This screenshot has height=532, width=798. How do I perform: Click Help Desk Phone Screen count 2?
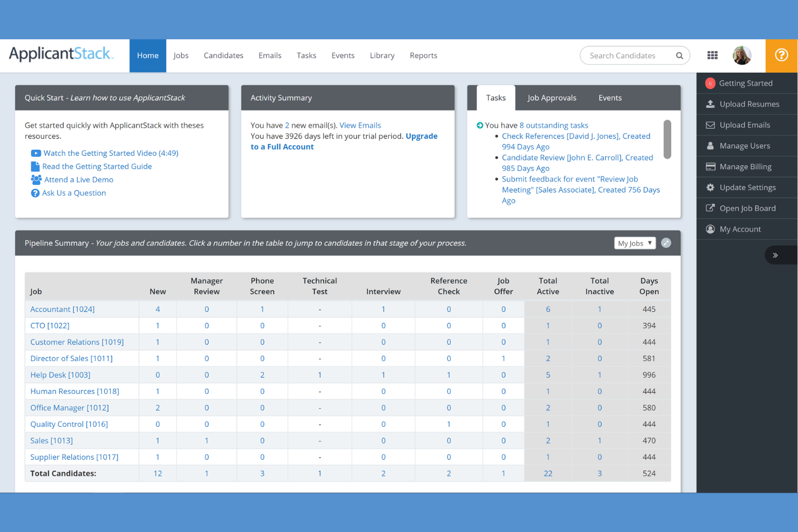point(262,375)
